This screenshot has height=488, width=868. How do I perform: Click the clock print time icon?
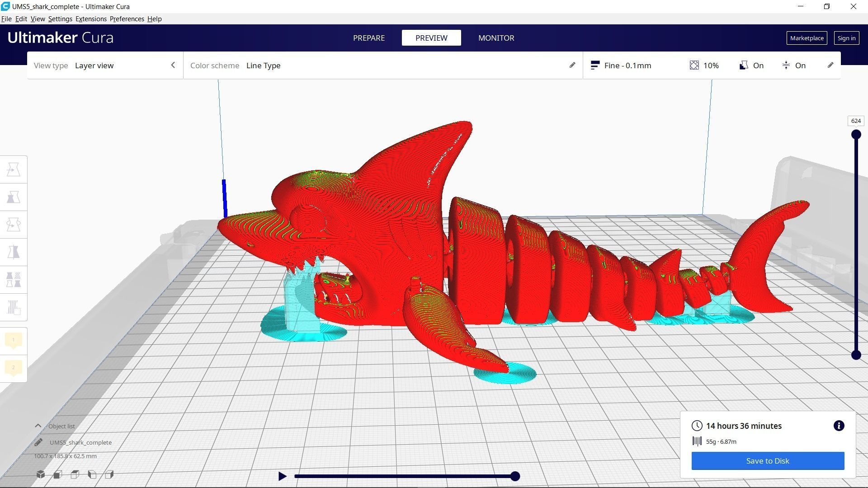coord(697,426)
